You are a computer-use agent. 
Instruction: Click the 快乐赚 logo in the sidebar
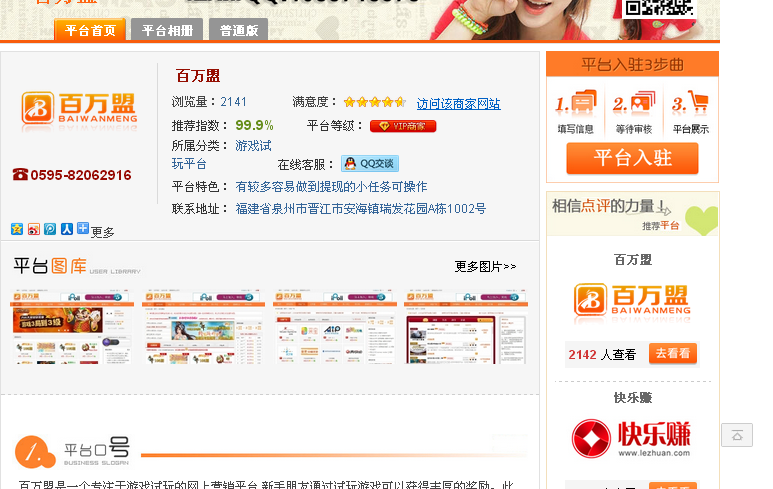632,439
